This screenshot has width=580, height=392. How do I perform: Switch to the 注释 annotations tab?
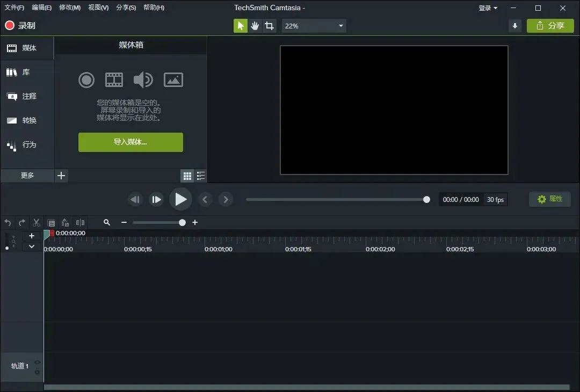click(x=27, y=96)
